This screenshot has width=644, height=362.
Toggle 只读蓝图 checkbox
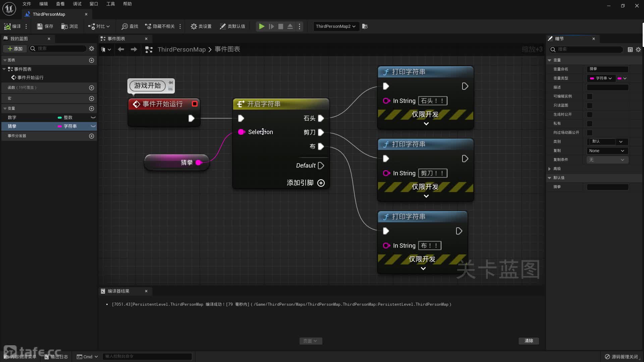pos(589,106)
